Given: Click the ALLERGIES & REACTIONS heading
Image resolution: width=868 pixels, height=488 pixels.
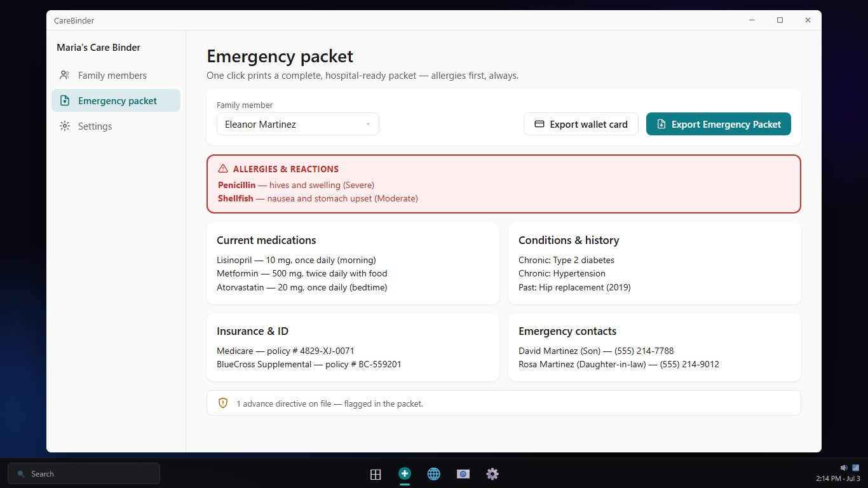Looking at the screenshot, I should tap(285, 169).
